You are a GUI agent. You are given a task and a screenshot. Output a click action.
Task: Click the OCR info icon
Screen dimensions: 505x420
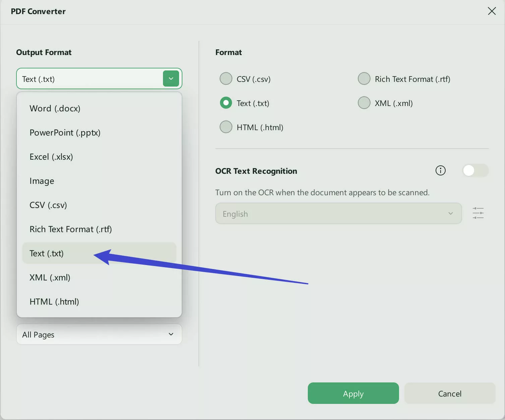[x=440, y=170]
